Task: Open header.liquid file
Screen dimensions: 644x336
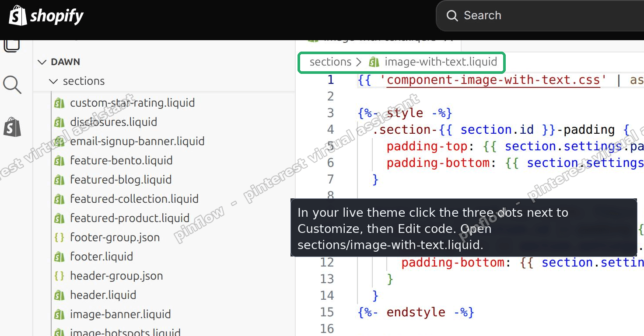Action: [103, 295]
